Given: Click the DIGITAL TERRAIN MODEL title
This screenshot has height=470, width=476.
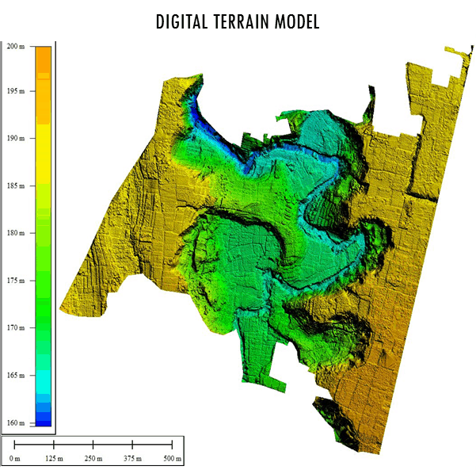Looking at the screenshot, I should 238,22.
